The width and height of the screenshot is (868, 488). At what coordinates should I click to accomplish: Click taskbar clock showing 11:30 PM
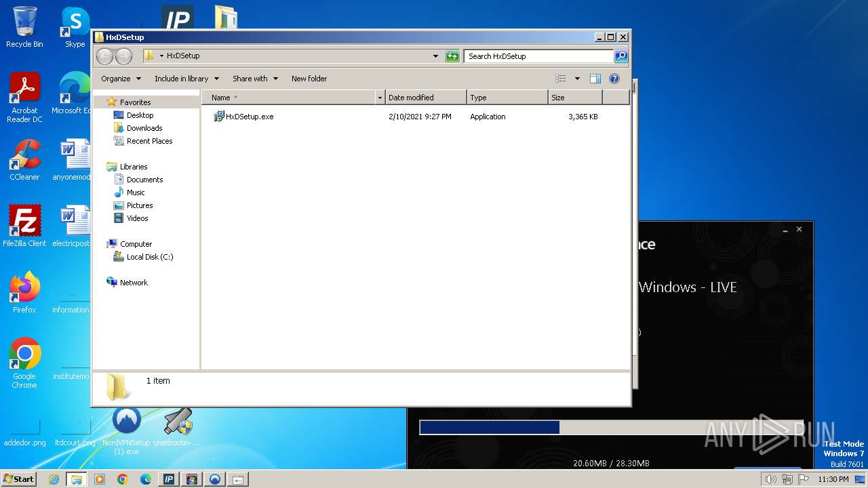pos(833,479)
